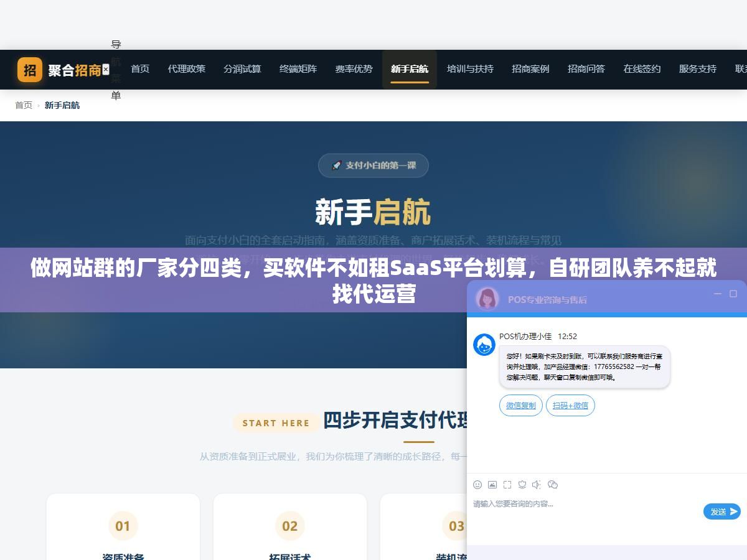The height and width of the screenshot is (560, 747).
Task: Open the emoji picker in the chat
Action: tap(477, 485)
